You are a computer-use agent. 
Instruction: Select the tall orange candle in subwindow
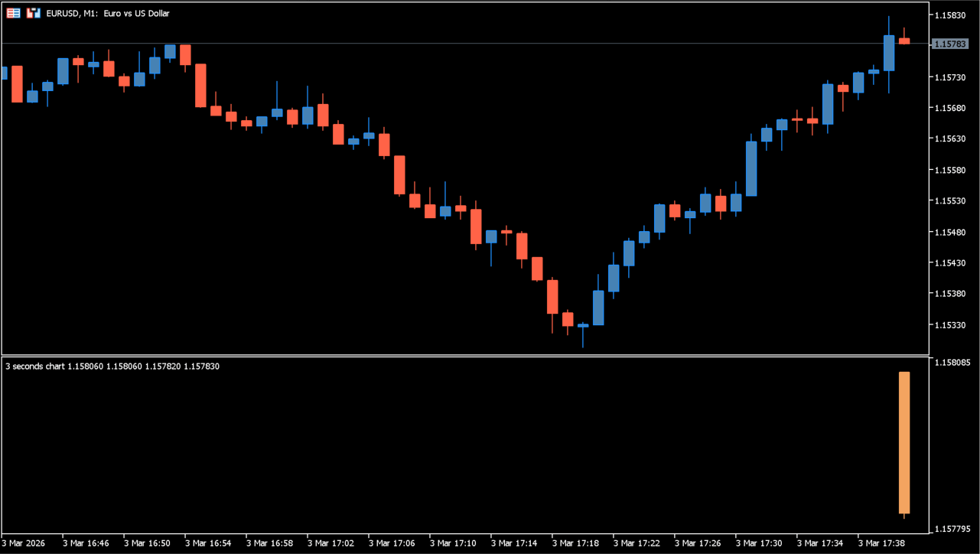pyautogui.click(x=903, y=442)
